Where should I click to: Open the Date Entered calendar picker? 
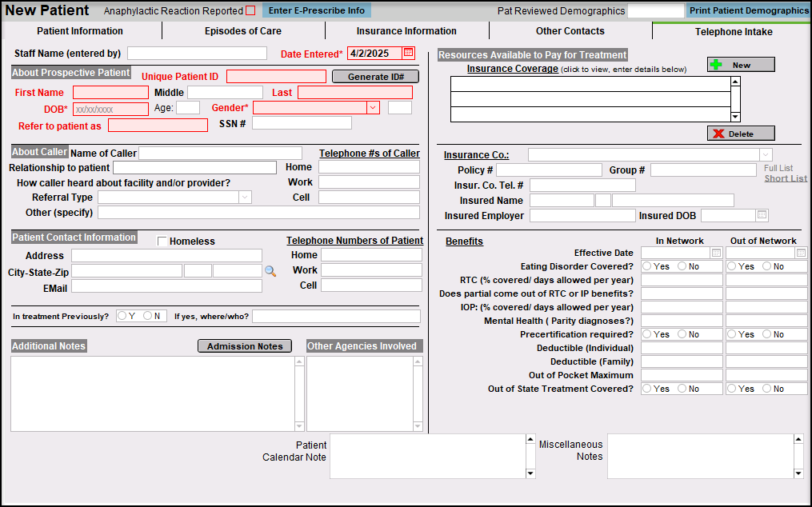coord(408,53)
